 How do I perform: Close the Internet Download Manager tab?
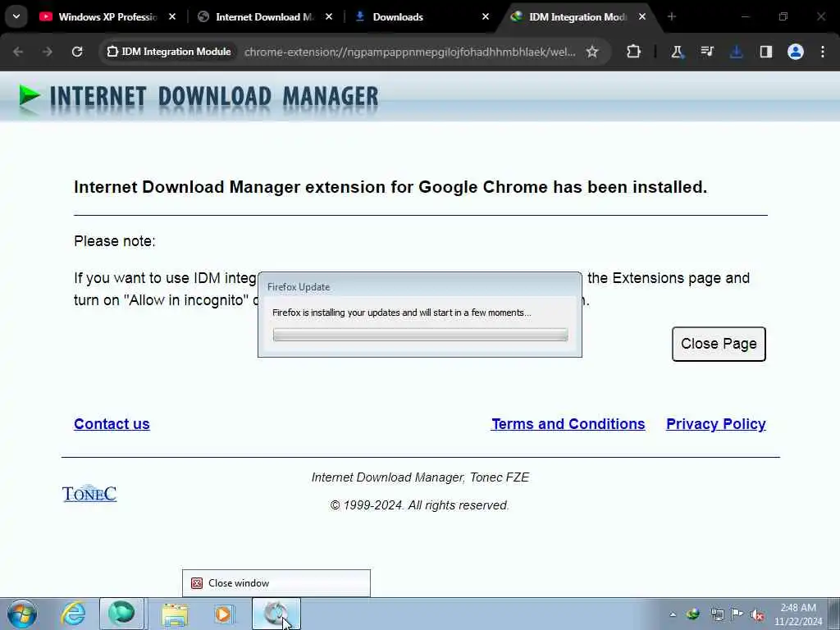click(329, 17)
